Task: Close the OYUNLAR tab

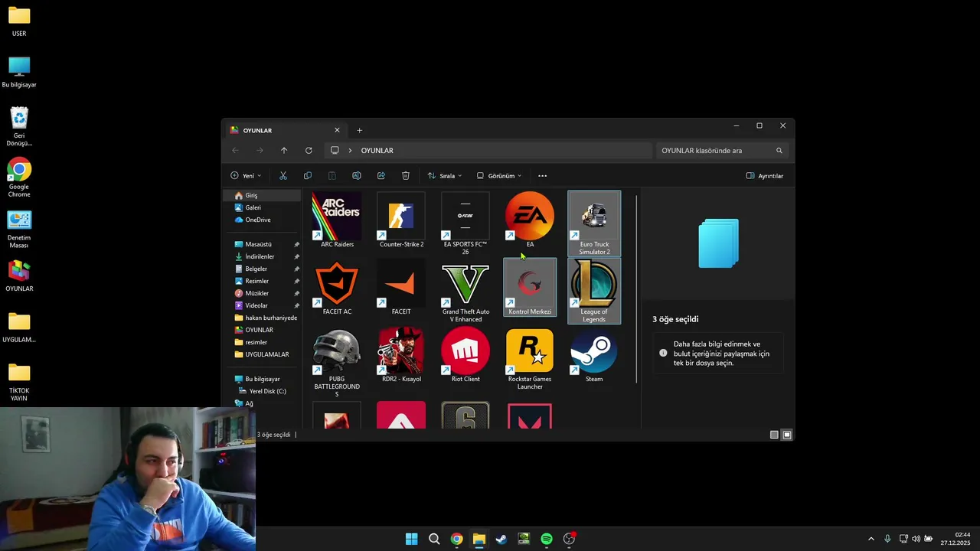Action: tap(337, 130)
